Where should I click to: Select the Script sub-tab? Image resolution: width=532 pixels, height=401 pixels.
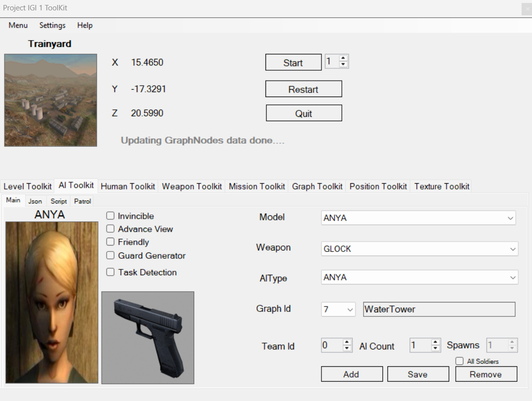click(x=58, y=201)
